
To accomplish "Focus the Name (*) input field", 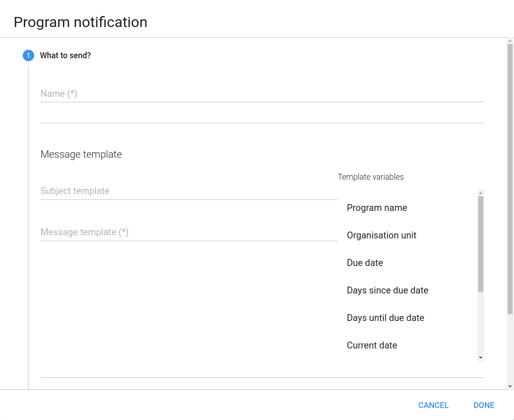I will pyautogui.click(x=262, y=94).
